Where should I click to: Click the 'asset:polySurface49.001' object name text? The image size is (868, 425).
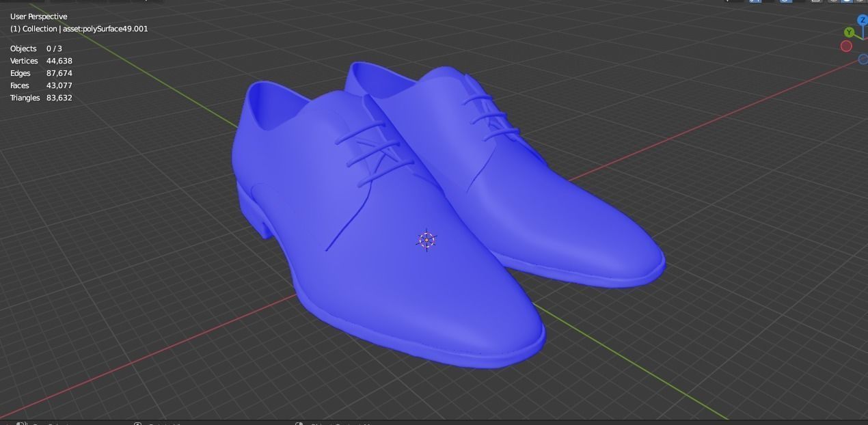pyautogui.click(x=105, y=29)
